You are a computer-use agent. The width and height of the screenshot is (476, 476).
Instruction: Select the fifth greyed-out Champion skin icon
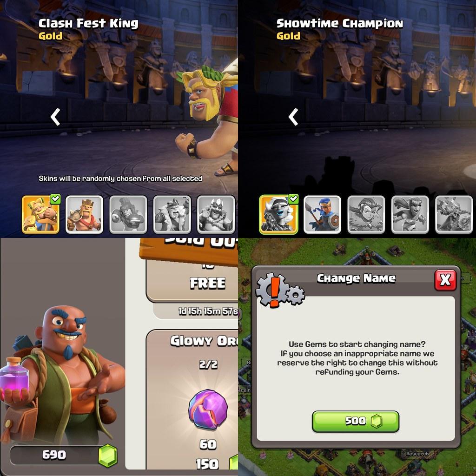tap(454, 214)
